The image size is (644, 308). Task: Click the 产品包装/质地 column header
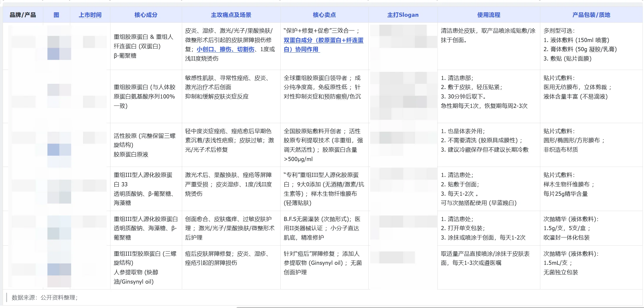591,15
